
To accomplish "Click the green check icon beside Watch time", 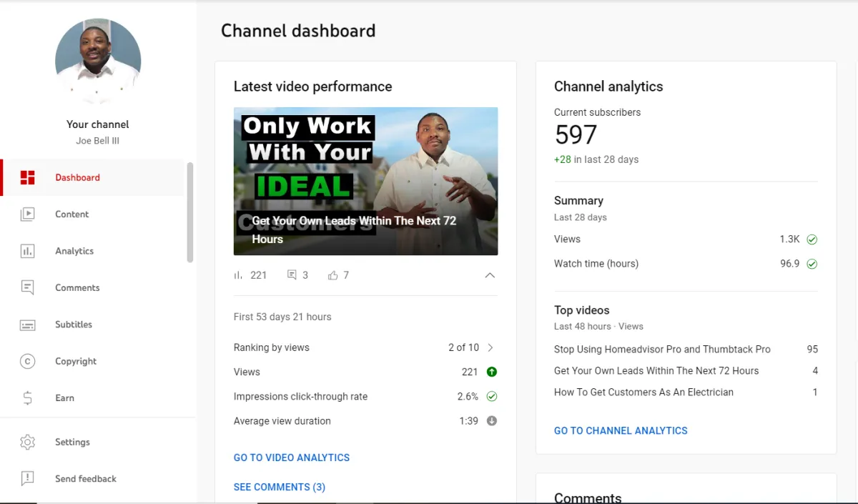I will (812, 264).
